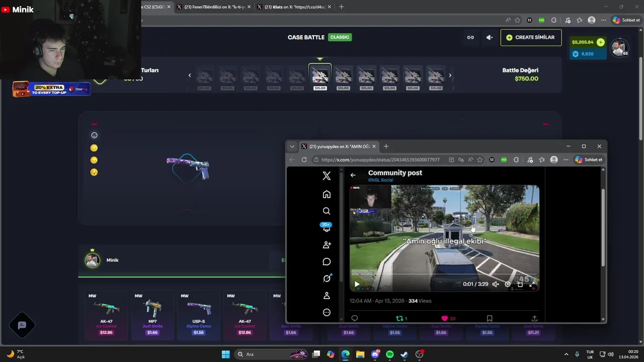The image size is (644, 362).
Task: Toggle like on the post heart
Action: 444,318
